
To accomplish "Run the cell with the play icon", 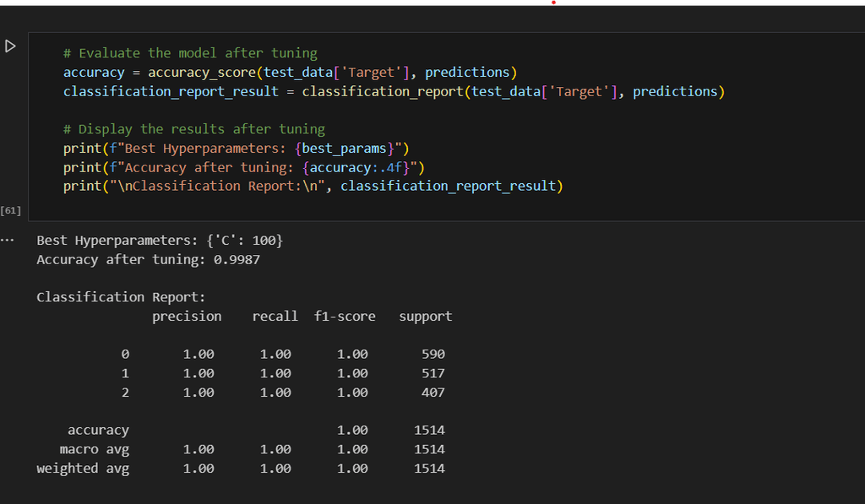I will [10, 46].
